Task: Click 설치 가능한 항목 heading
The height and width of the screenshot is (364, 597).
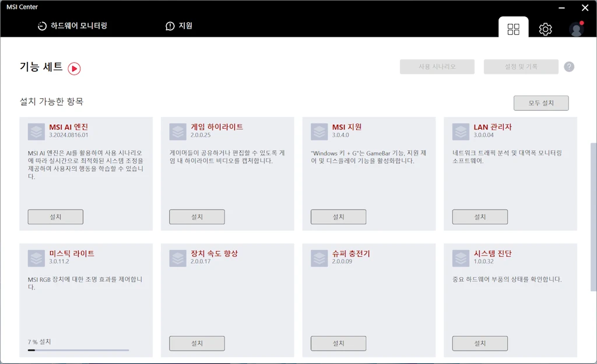Action: (51, 101)
